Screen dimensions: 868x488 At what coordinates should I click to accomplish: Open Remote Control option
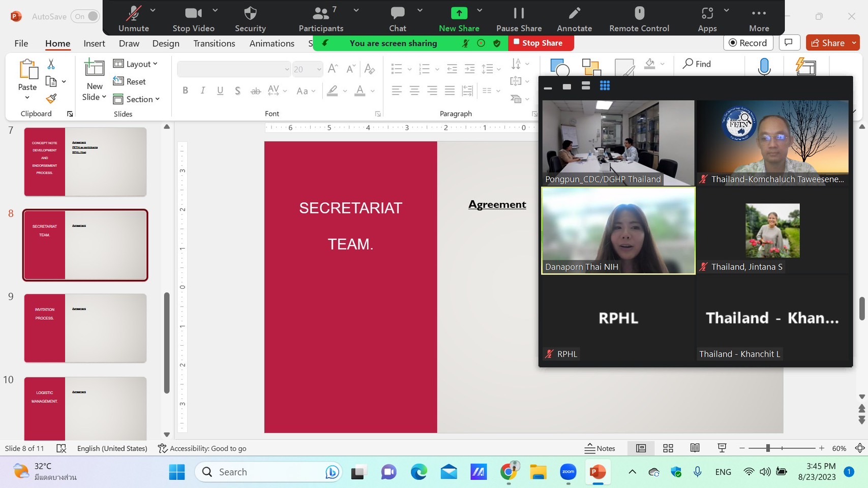639,19
